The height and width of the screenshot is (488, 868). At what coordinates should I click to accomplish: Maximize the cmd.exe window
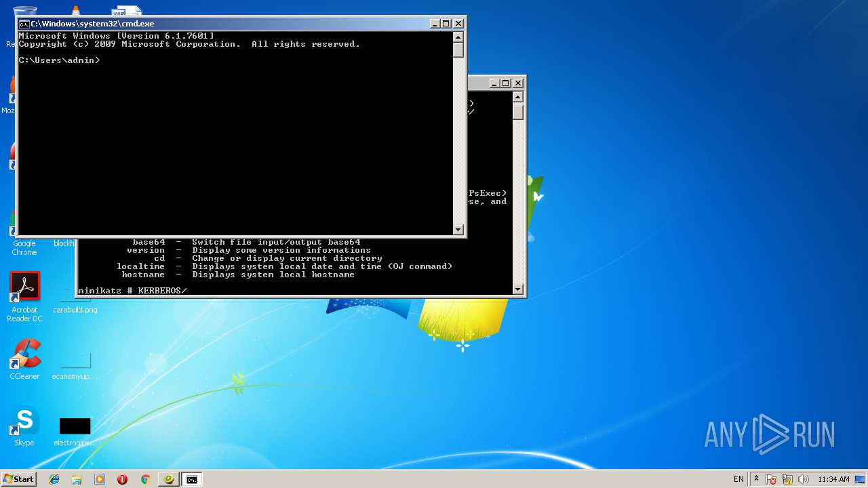(x=446, y=24)
